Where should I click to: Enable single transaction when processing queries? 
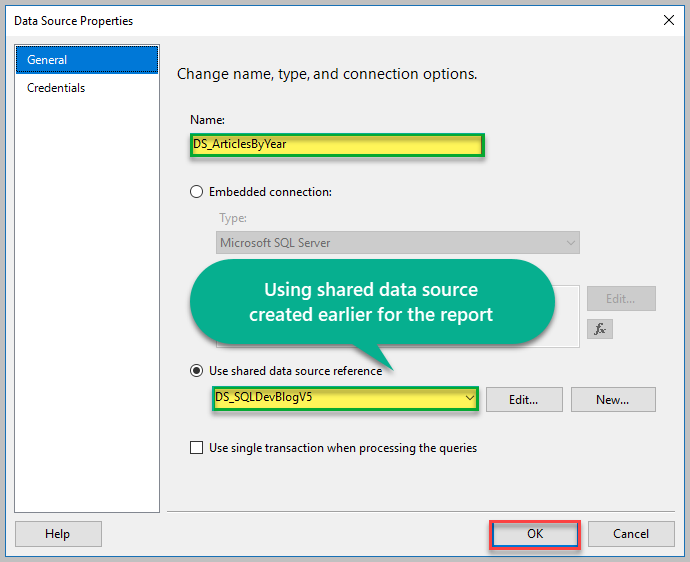click(196, 448)
